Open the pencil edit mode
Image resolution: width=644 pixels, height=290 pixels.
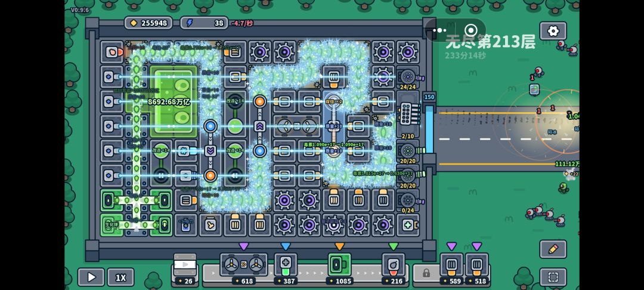click(x=553, y=249)
